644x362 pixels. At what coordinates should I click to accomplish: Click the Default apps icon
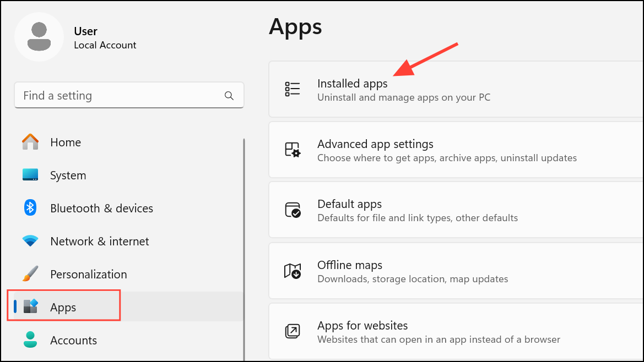point(293,210)
